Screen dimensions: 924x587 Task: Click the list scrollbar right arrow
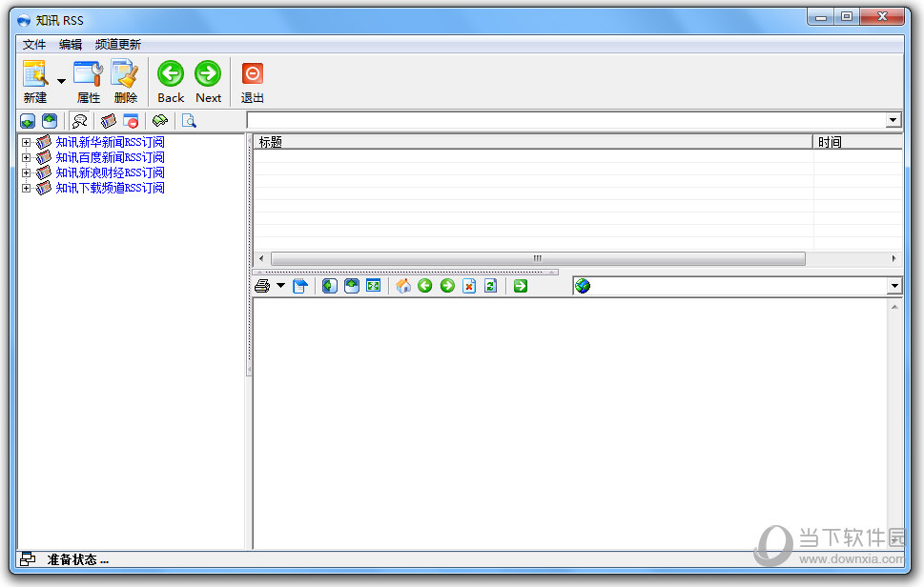[893, 258]
